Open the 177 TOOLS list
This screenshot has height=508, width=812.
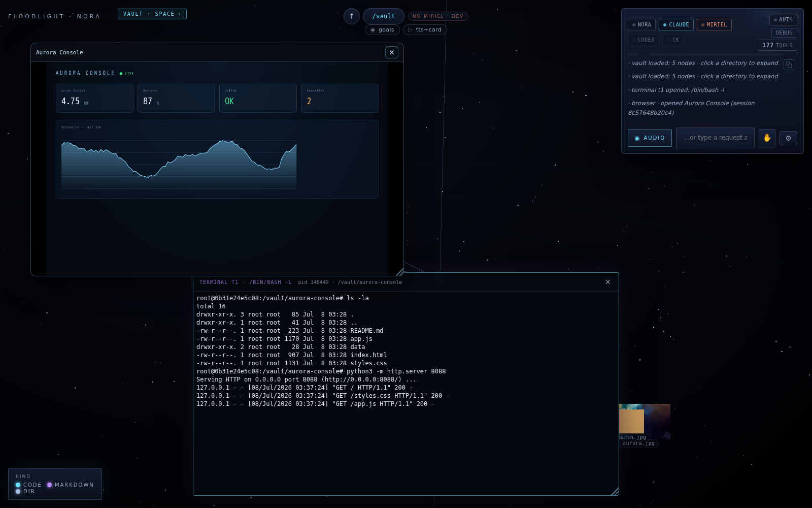coord(777,45)
